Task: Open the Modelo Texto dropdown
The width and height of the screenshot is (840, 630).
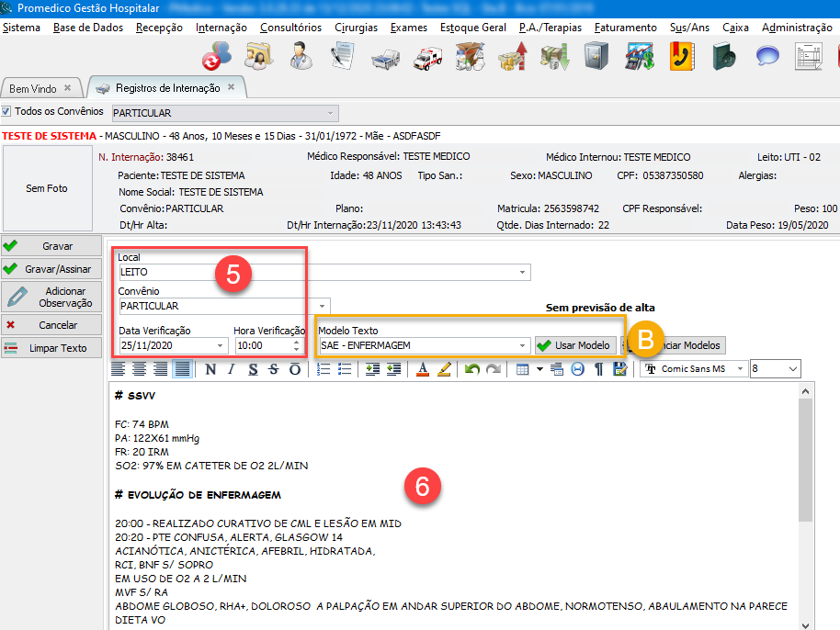Action: [x=523, y=346]
